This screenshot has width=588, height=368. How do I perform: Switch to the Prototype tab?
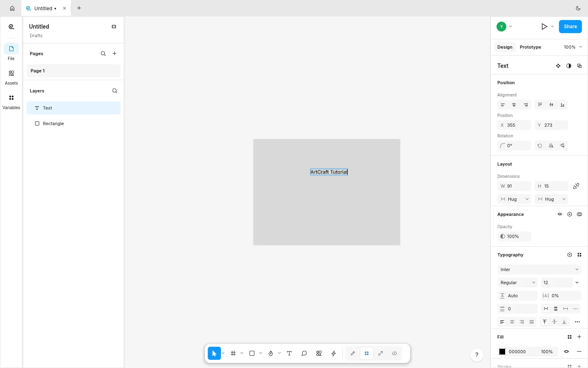click(530, 47)
